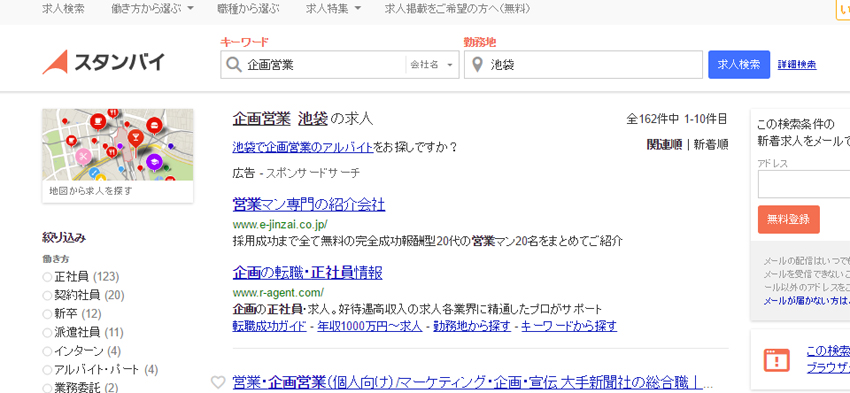Image resolution: width=850 pixels, height=393 pixels.
Task: Sort results by 新着順
Action: [x=711, y=145]
